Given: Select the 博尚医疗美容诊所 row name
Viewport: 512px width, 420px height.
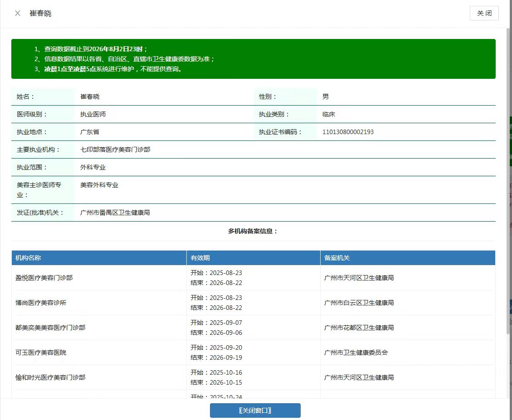Looking at the screenshot, I should click(x=41, y=303).
